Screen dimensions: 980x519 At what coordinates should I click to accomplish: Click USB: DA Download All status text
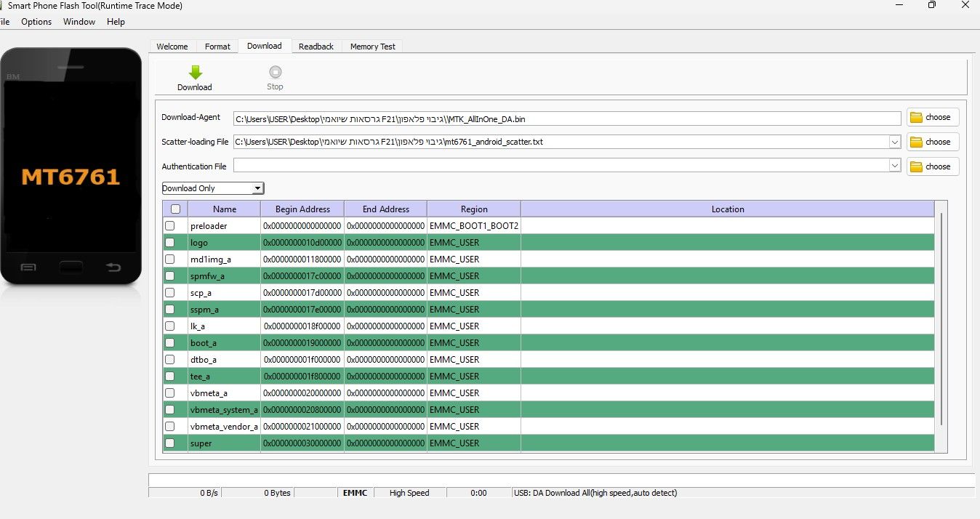(x=595, y=493)
